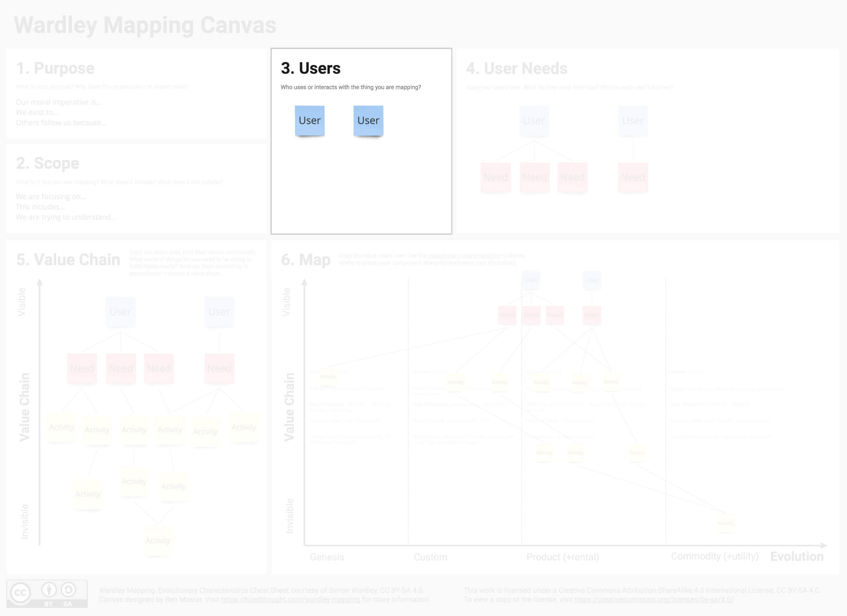Click the 'Custom' axis label
847x616 pixels.
(430, 557)
